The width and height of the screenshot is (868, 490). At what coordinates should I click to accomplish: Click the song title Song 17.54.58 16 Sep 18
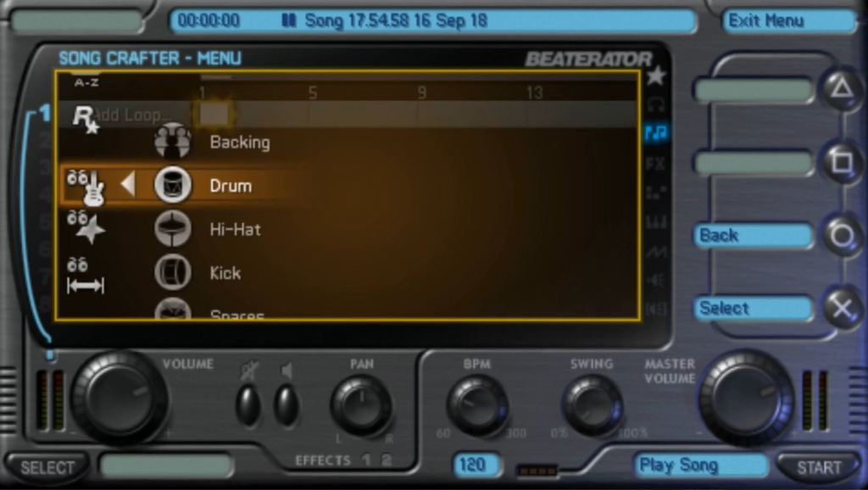[x=396, y=21]
